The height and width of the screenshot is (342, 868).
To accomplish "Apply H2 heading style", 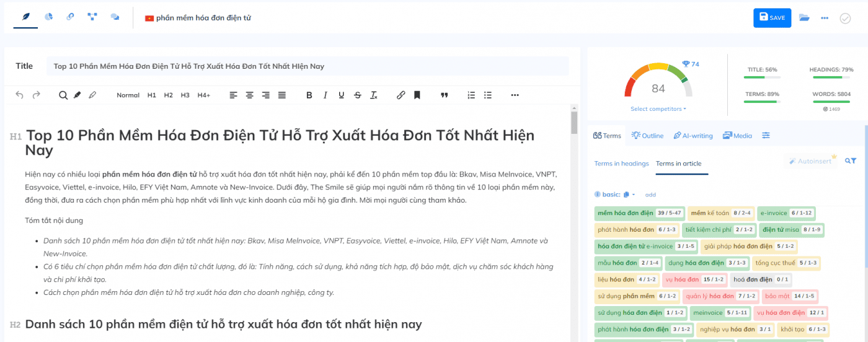I will point(169,95).
